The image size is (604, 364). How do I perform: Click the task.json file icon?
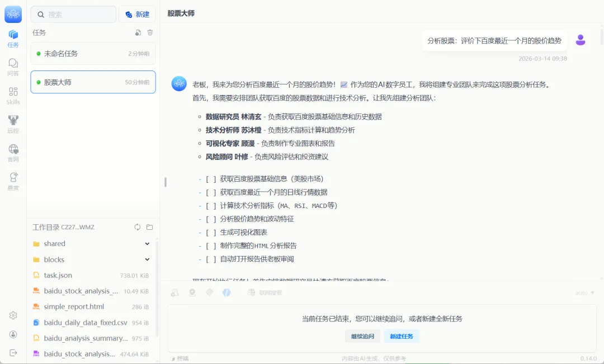[36, 276]
